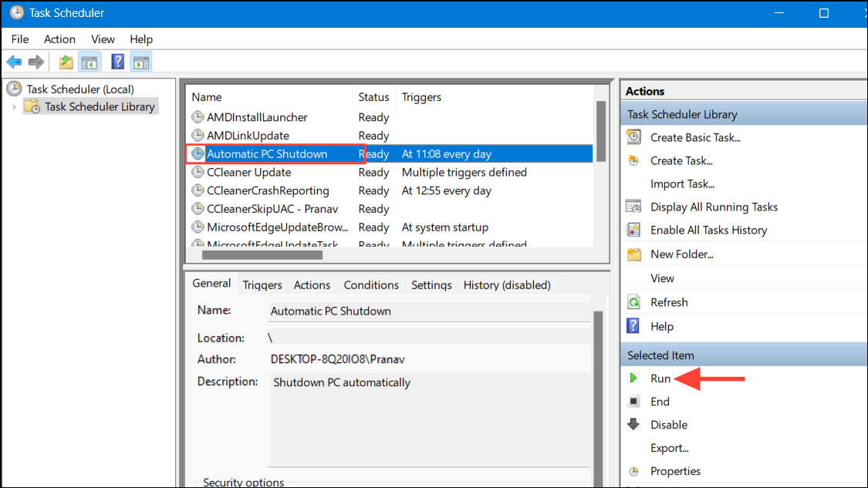Toggle the console tree visibility
868x488 pixels.
(x=89, y=61)
